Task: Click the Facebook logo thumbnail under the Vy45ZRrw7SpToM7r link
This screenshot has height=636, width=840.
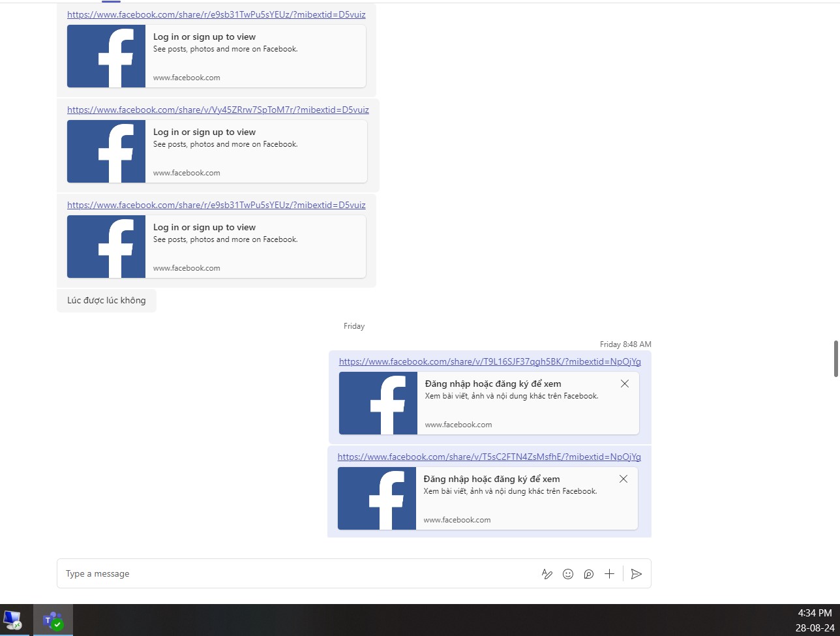Action: 106,151
